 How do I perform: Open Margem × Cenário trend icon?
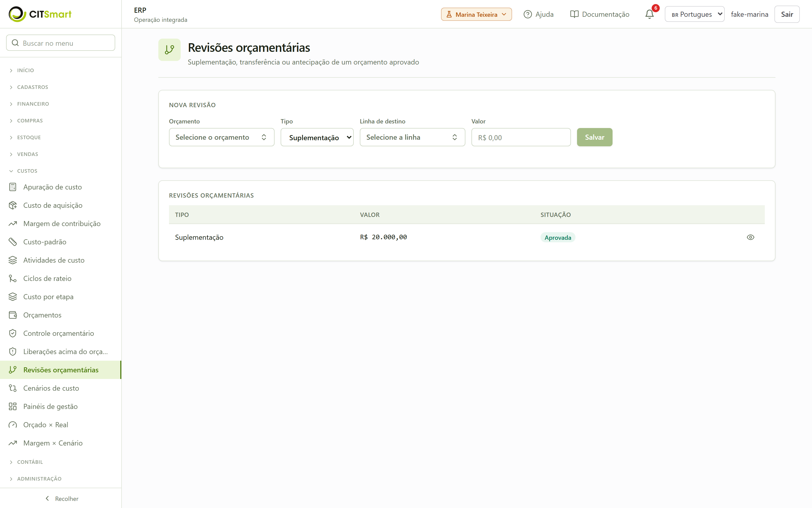[x=13, y=443]
